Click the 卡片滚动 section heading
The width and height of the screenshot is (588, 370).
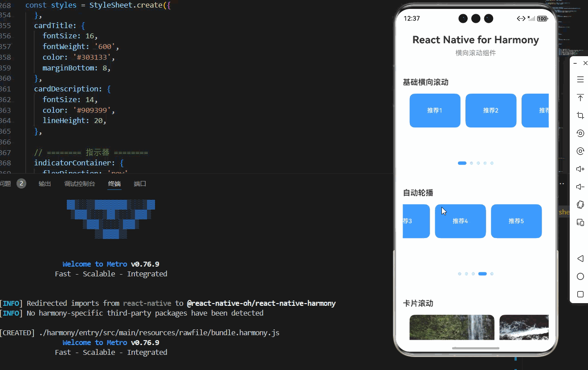coord(418,303)
